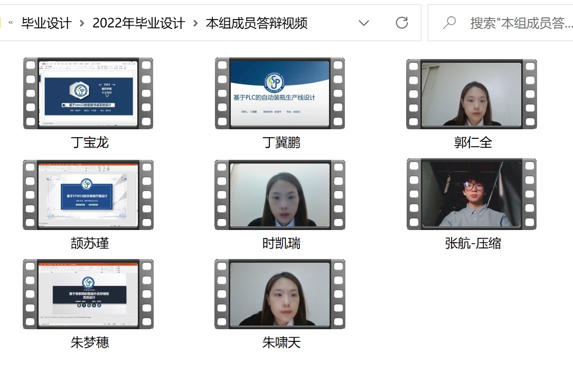Select the 郭仁全 video thumbnail
The height and width of the screenshot is (392, 573).
point(472,94)
